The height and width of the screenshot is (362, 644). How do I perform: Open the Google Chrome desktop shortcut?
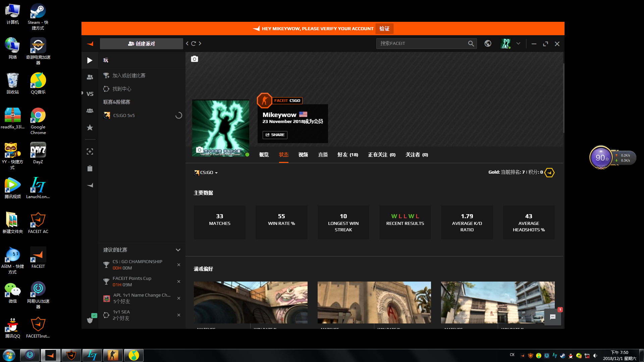[x=38, y=121]
